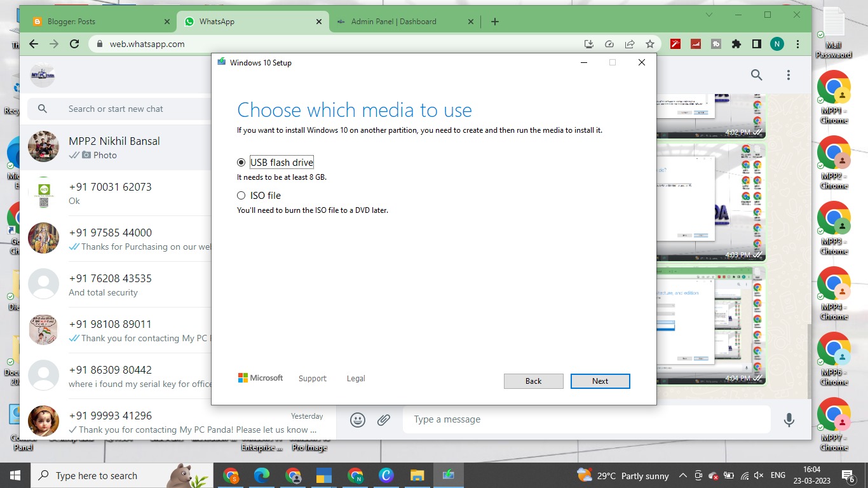Open the photo sent at 4:02 PM
This screenshot has height=488, width=868.
coord(711,116)
